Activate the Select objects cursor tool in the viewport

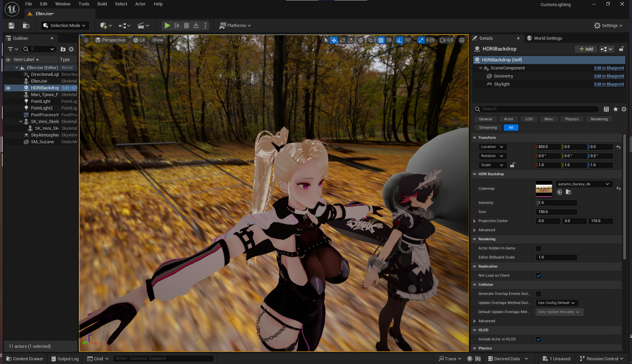tap(326, 40)
